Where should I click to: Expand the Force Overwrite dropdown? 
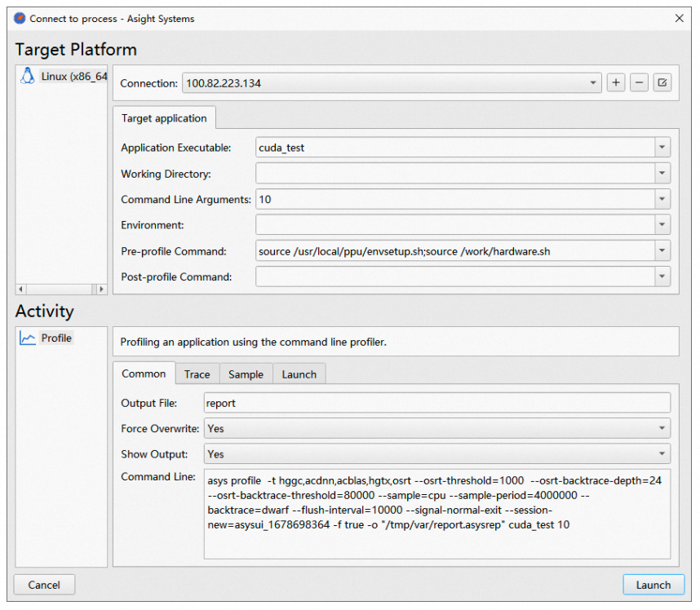[662, 428]
